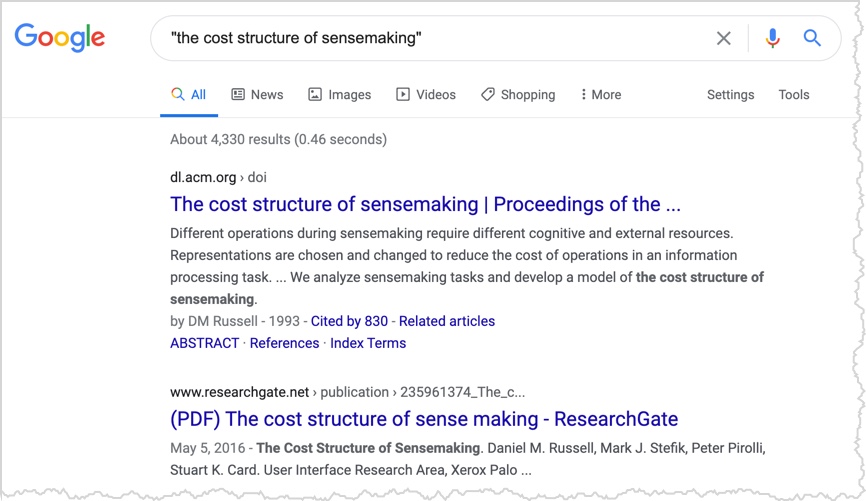This screenshot has width=866, height=501.
Task: Open the Settings dropdown
Action: (x=730, y=94)
